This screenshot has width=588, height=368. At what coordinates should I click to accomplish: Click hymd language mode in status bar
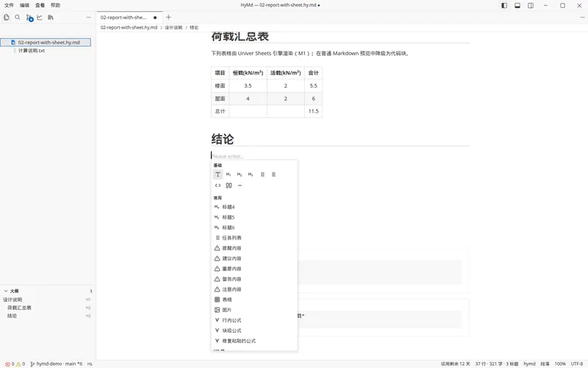[529, 364]
